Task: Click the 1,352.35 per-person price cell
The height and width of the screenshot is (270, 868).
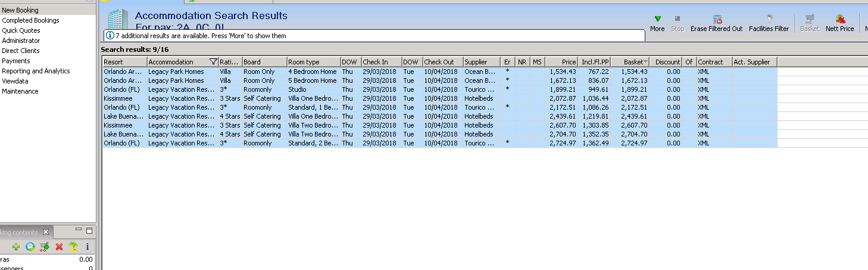Action: pyautogui.click(x=595, y=134)
